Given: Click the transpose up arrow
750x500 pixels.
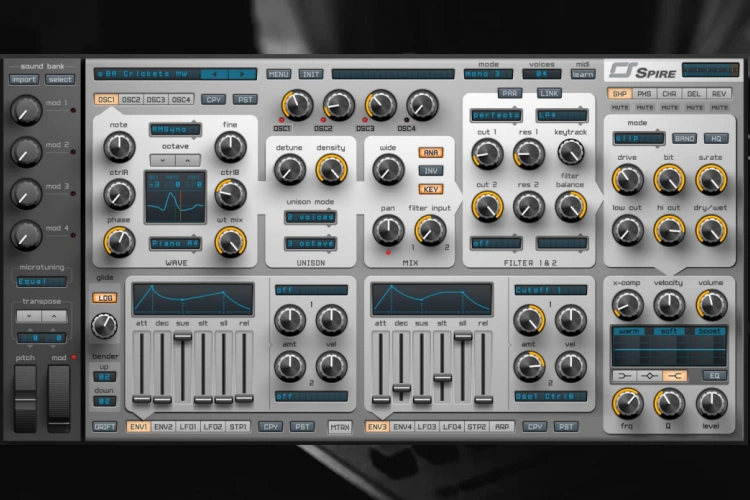Looking at the screenshot, I should [x=54, y=316].
